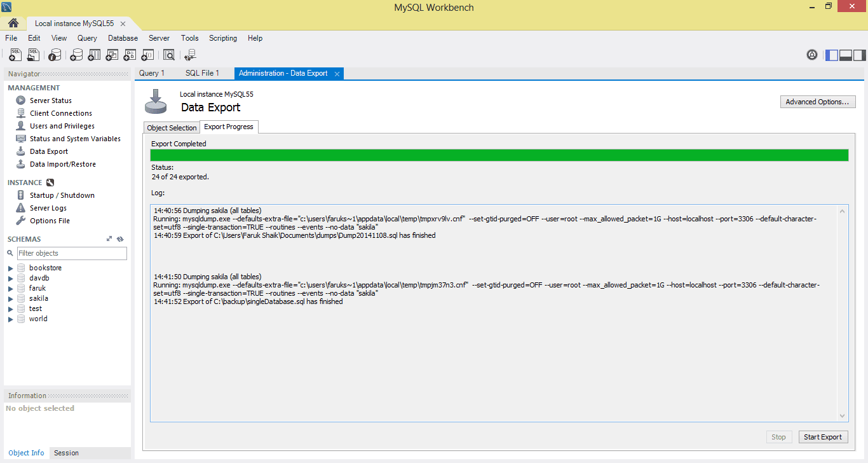Open the Object Info tab
This screenshot has width=868, height=463.
pyautogui.click(x=27, y=453)
